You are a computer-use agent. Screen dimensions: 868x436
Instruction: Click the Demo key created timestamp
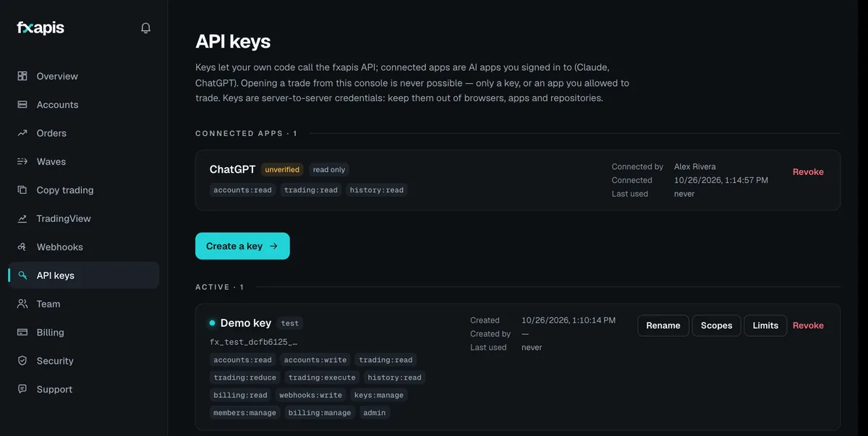(x=569, y=320)
